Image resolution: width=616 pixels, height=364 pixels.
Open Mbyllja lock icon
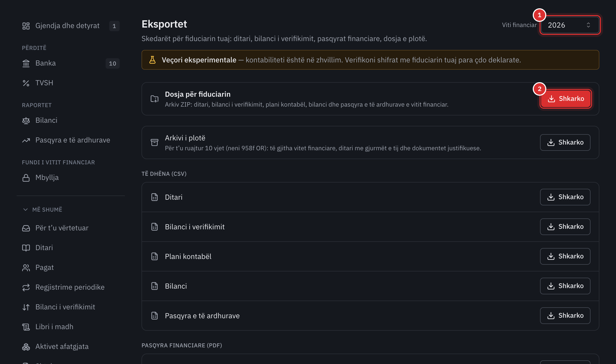26,178
